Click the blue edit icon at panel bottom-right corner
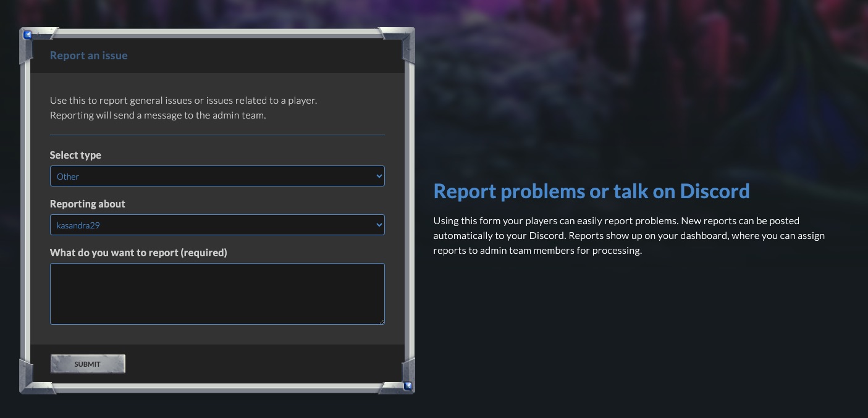Viewport: 868px width, 418px height. pos(408,385)
